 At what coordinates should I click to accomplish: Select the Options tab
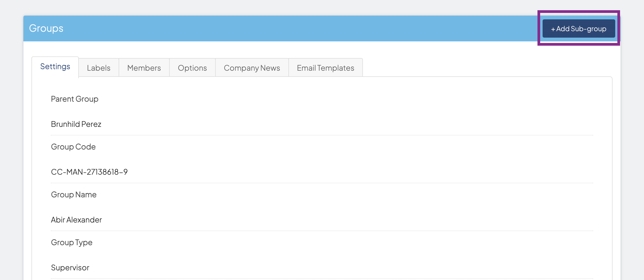(x=192, y=68)
